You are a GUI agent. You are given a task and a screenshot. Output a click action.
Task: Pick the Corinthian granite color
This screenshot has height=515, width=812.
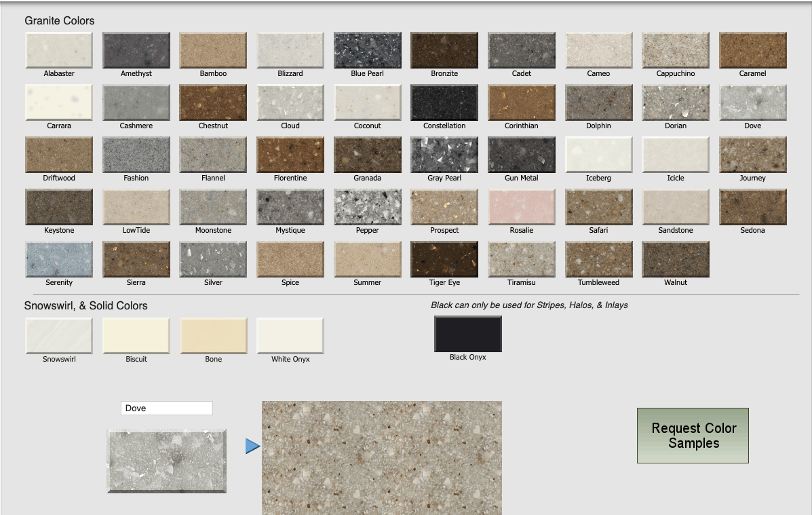(521, 102)
